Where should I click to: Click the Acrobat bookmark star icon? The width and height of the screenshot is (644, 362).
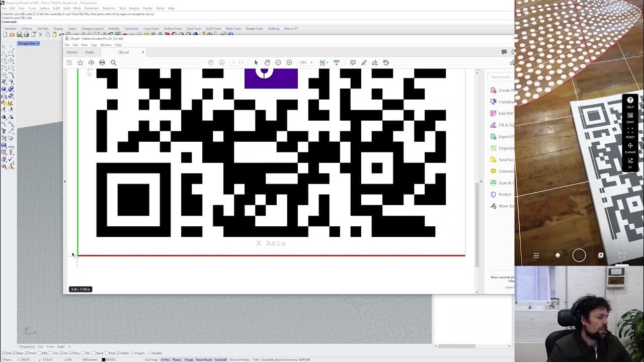(x=80, y=62)
